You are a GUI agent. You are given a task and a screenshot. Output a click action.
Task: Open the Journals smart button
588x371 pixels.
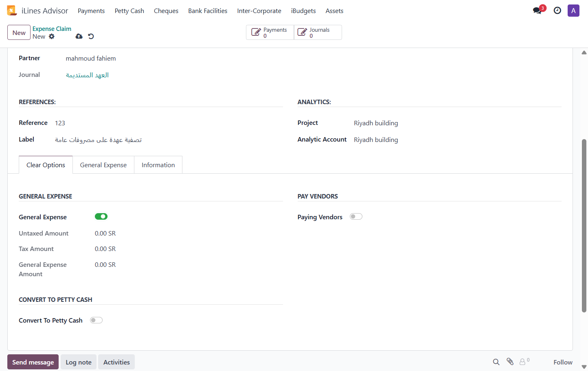pyautogui.click(x=318, y=33)
